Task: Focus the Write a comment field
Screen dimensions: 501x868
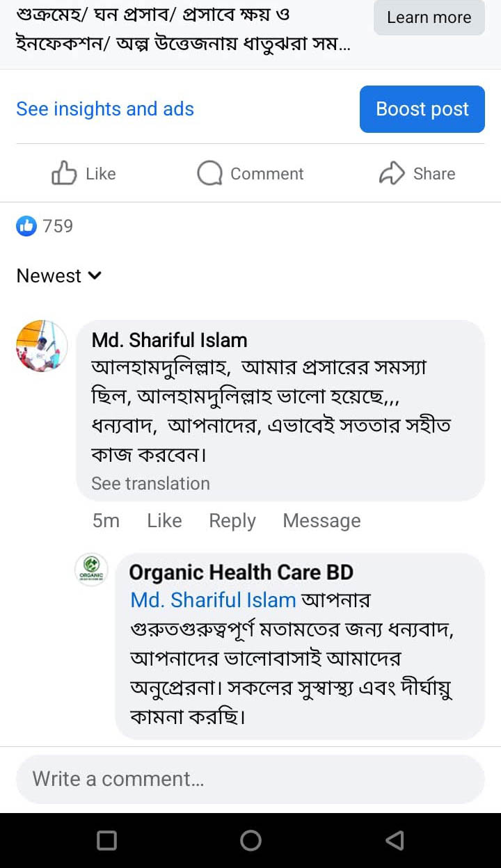Action: pyautogui.click(x=250, y=779)
